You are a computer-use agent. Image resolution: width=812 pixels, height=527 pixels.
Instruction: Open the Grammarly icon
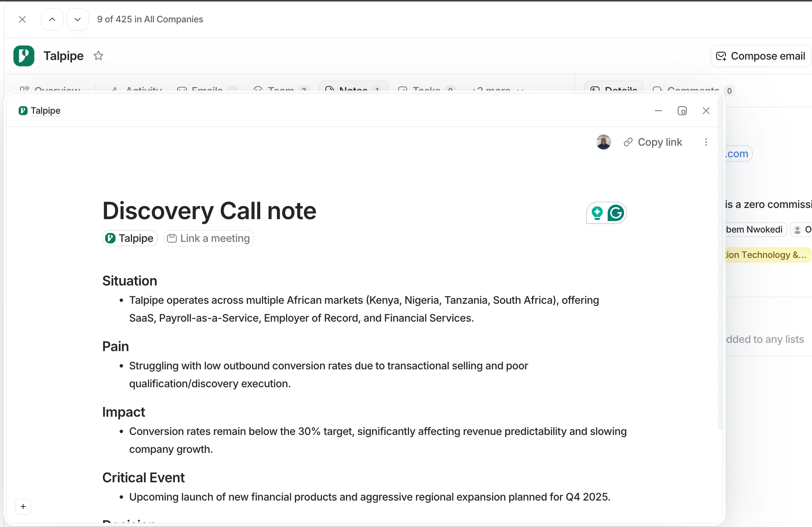click(616, 213)
